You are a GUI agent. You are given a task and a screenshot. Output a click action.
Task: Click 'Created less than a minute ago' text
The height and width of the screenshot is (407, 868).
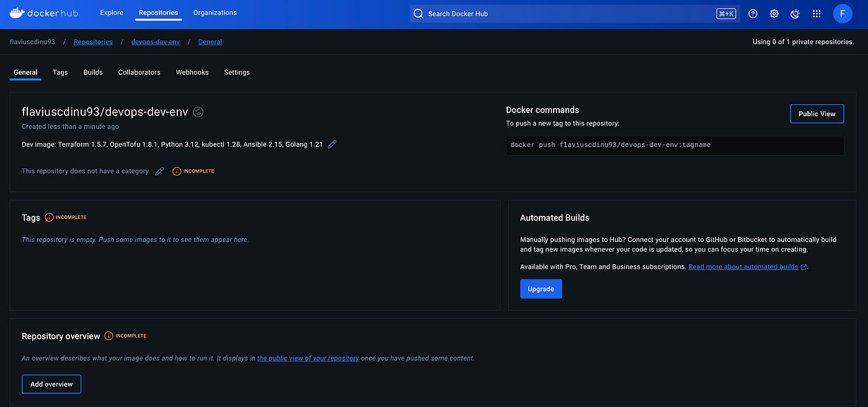point(70,127)
